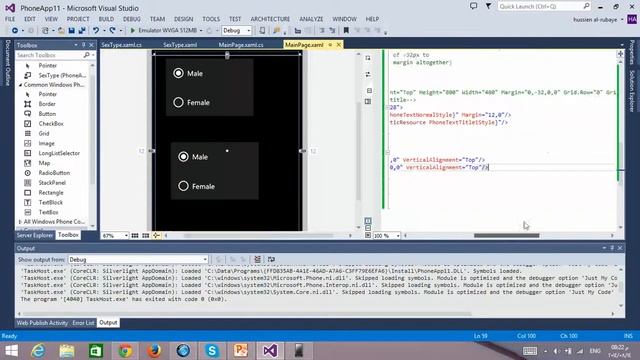The width and height of the screenshot is (640, 360).
Task: Open the code editor 100% zoom dropdown
Action: (387, 236)
